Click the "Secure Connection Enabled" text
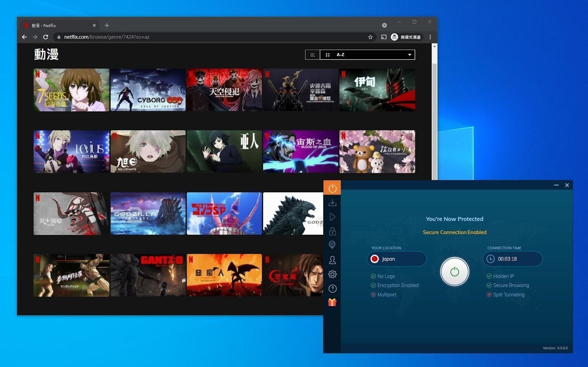Image resolution: width=588 pixels, height=367 pixels. pos(455,232)
